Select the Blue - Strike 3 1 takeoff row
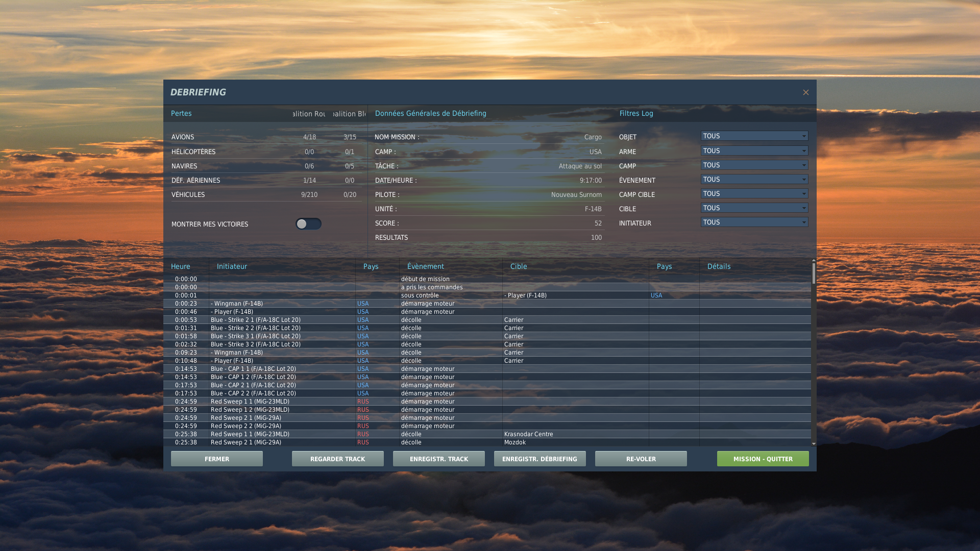 tap(487, 336)
